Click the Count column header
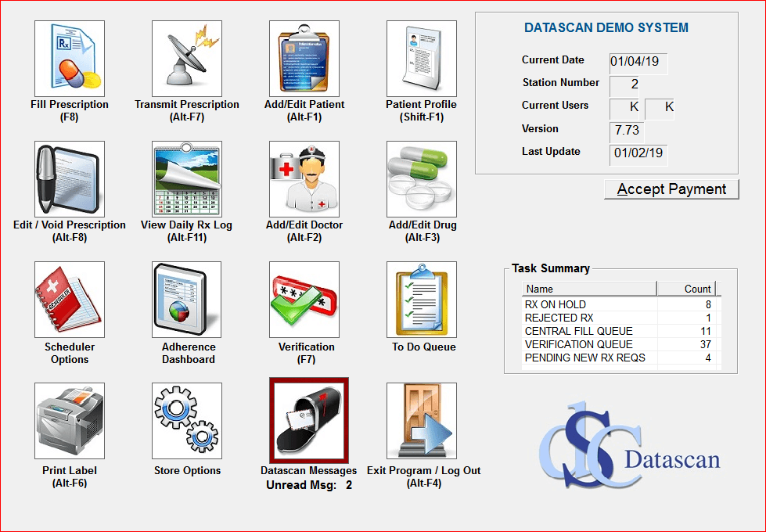The width and height of the screenshot is (766, 532). coord(685,289)
